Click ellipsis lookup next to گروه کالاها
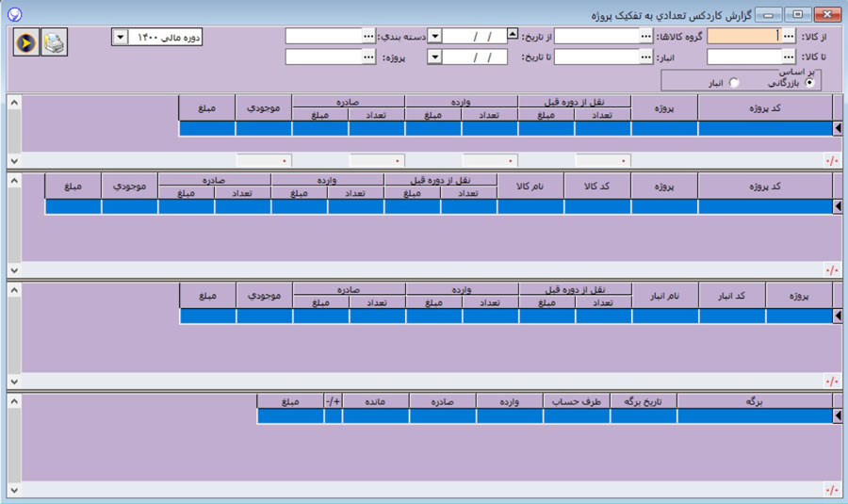The width and height of the screenshot is (848, 504). [x=645, y=36]
